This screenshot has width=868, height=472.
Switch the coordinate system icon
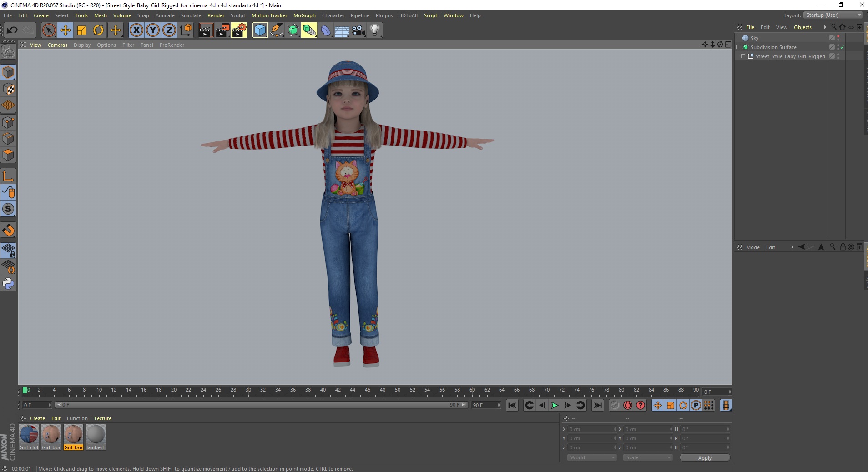tap(186, 30)
